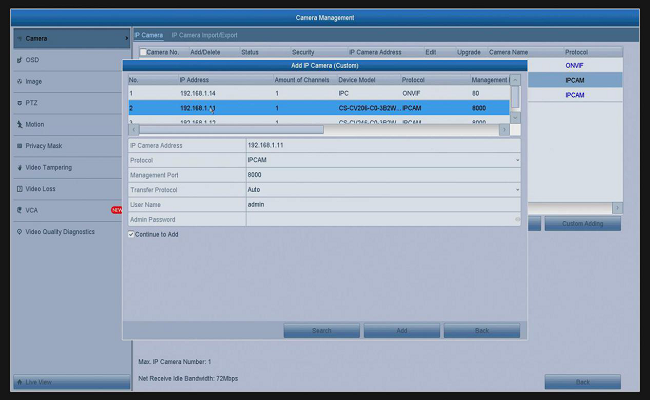Click the User Name field
The height and width of the screenshot is (400, 650).
[383, 205]
